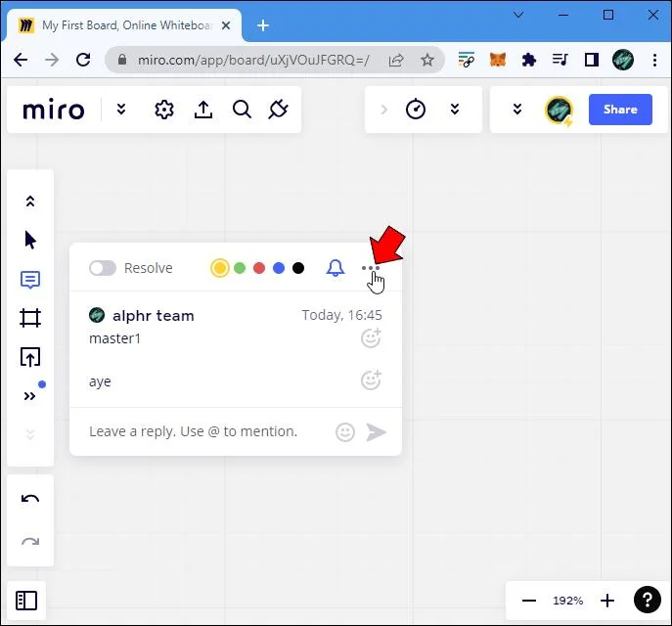Toggle Chrome side panel
The image size is (672, 626).
click(x=592, y=60)
